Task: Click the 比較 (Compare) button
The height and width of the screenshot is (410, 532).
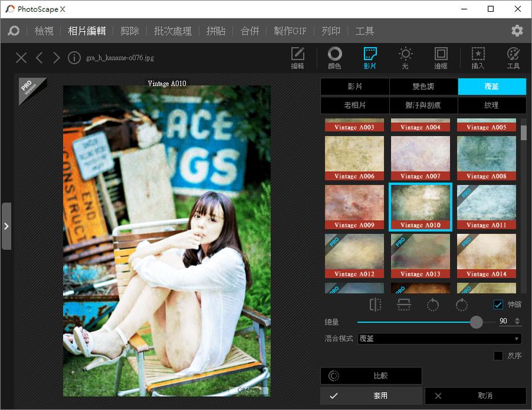Action: (371, 376)
